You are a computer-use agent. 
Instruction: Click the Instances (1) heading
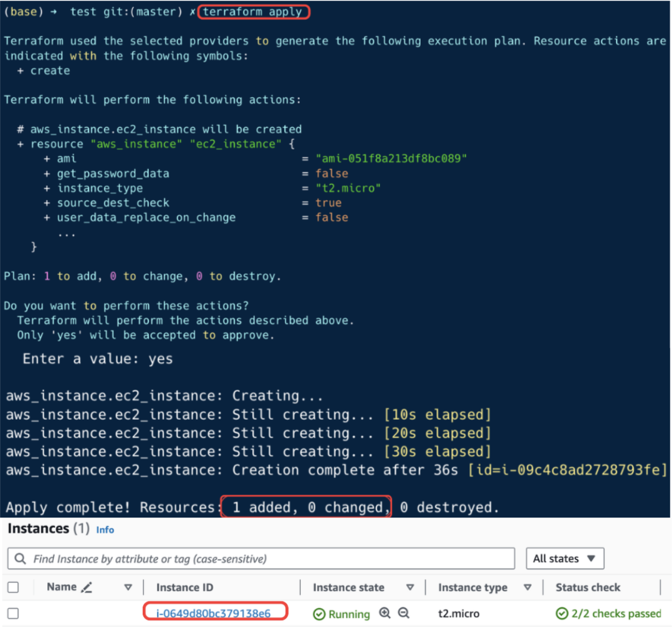48,529
